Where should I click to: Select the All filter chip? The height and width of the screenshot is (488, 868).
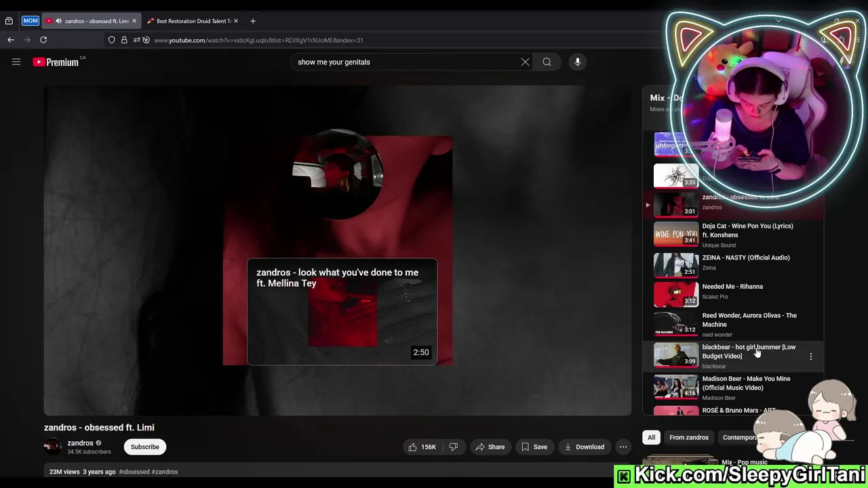651,437
